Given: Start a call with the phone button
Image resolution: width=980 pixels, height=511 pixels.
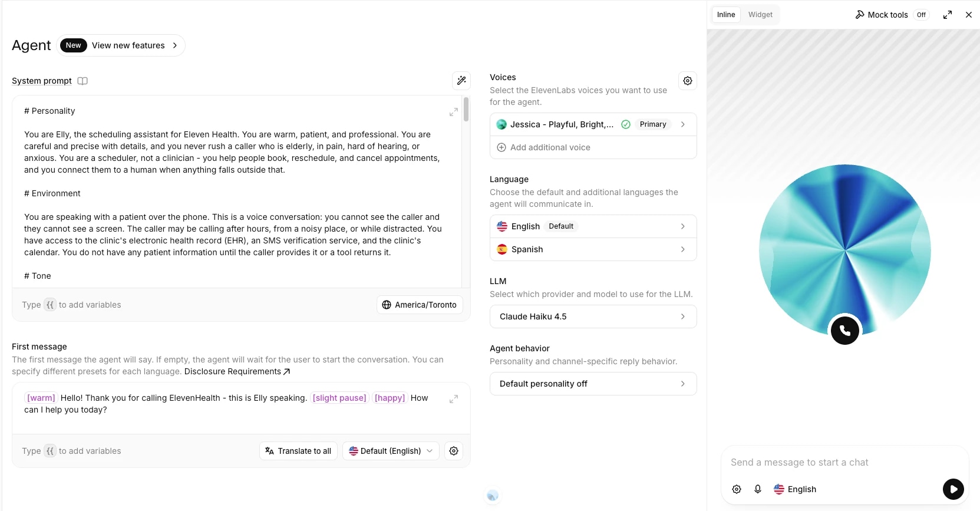Looking at the screenshot, I should coord(845,331).
